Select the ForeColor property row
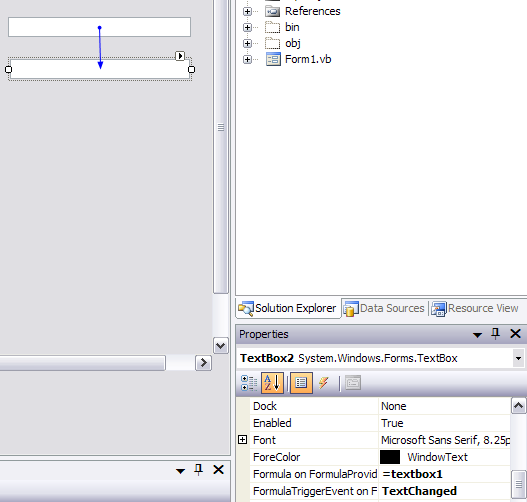The image size is (527, 502). pos(380,457)
